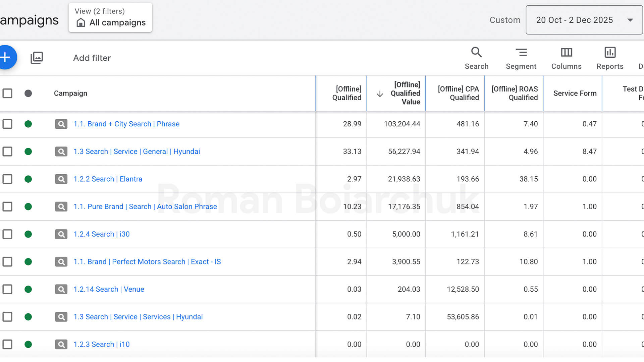Check the box for Brand + City Search row

click(x=7, y=124)
